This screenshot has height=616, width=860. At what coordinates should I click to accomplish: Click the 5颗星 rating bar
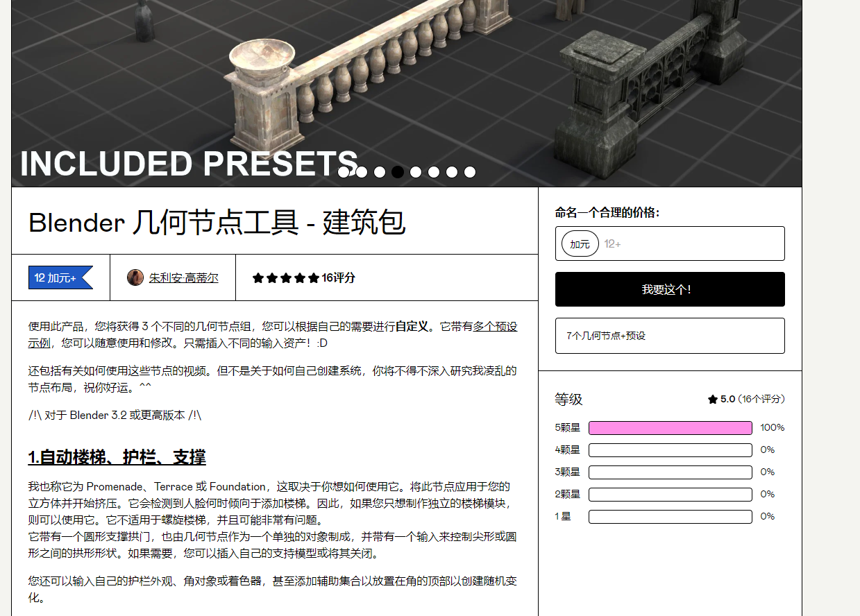click(x=671, y=428)
